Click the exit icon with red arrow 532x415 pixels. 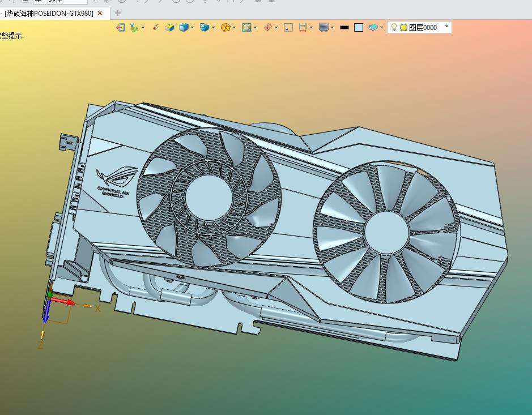121,27
